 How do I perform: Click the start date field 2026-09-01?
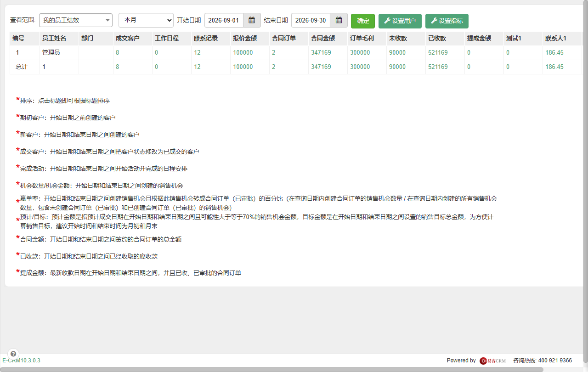pyautogui.click(x=224, y=20)
